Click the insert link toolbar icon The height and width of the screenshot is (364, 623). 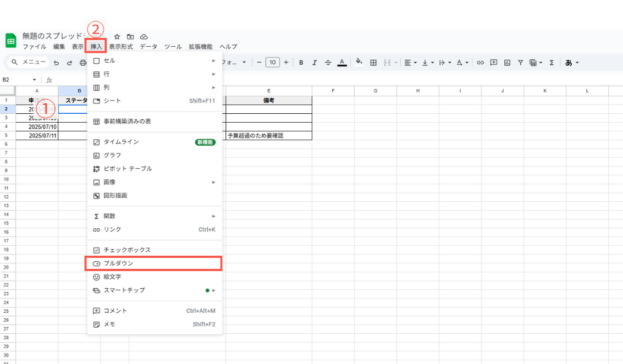pos(481,62)
